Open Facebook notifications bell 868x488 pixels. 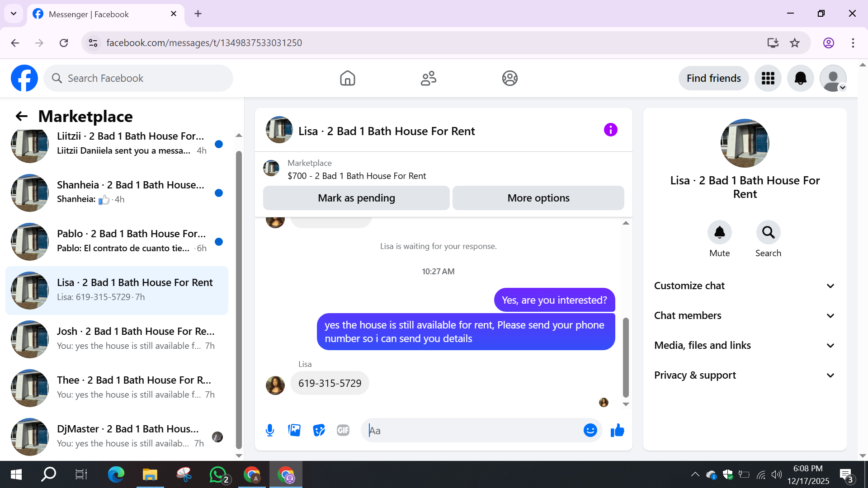click(x=800, y=78)
